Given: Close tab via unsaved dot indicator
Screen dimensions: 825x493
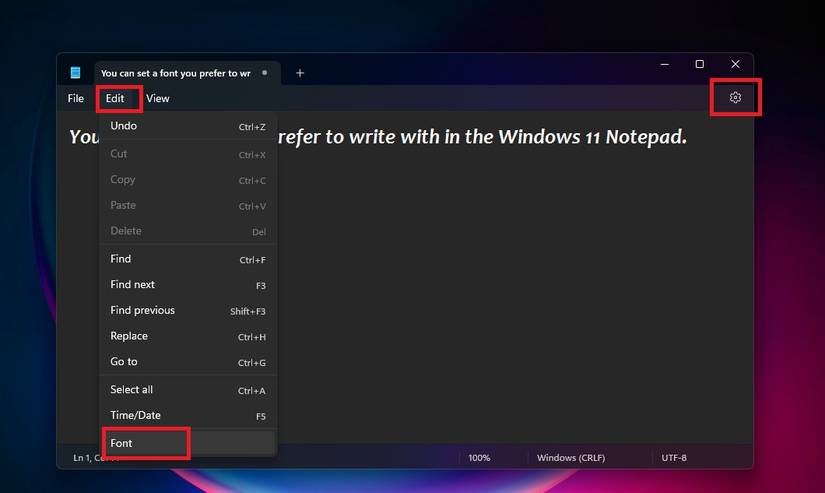Looking at the screenshot, I should point(265,73).
